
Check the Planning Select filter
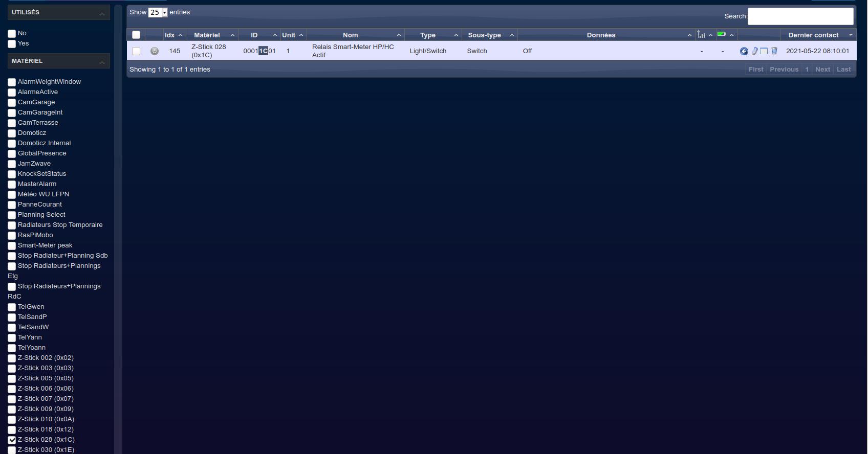click(12, 215)
